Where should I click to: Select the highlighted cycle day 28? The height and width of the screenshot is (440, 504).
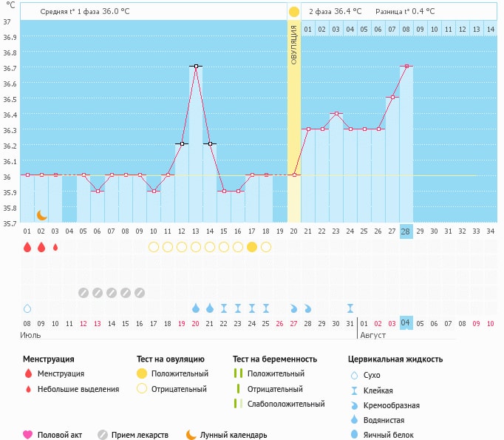point(406,231)
